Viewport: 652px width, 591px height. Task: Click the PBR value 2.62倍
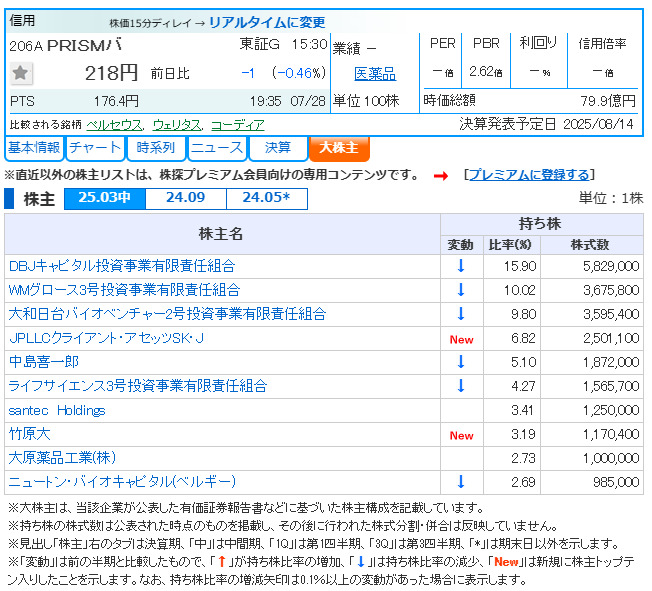486,72
